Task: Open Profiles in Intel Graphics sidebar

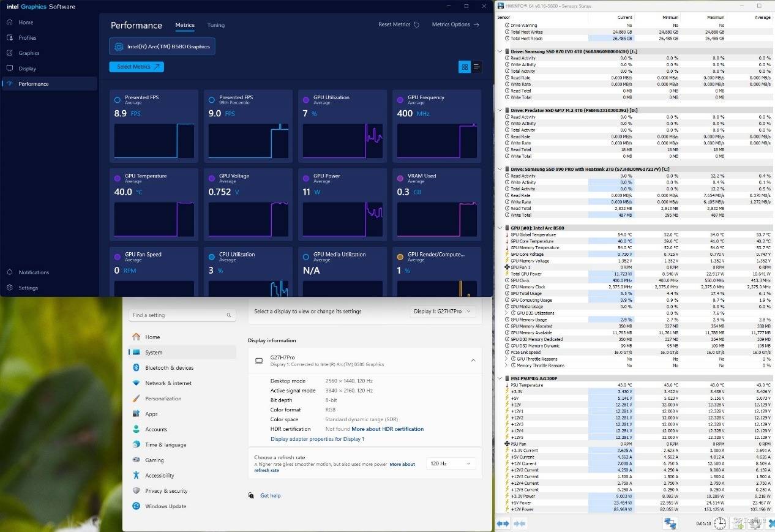Action: [x=27, y=38]
